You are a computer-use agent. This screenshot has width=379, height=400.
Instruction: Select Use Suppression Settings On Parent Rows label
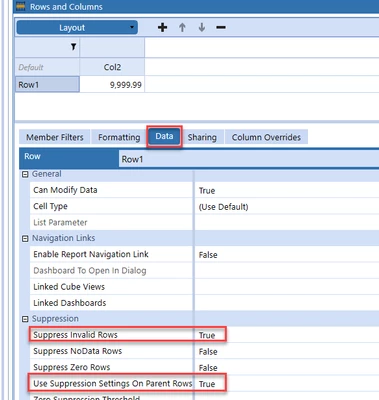pyautogui.click(x=113, y=383)
